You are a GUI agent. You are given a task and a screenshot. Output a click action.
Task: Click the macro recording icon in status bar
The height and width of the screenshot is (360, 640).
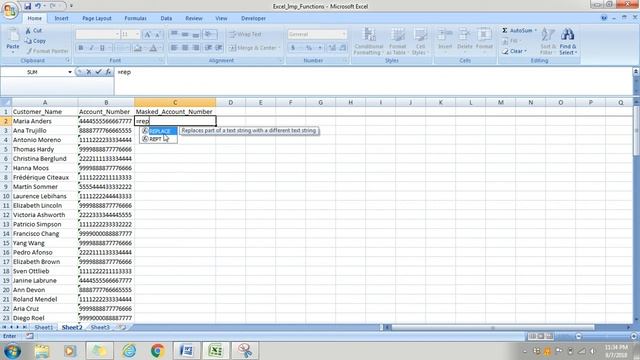(x=29, y=336)
